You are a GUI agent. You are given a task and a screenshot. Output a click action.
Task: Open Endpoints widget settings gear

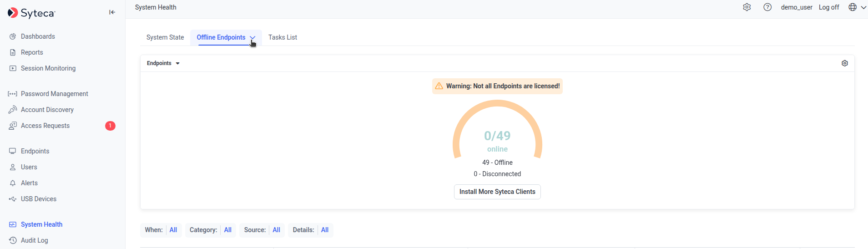tap(845, 63)
